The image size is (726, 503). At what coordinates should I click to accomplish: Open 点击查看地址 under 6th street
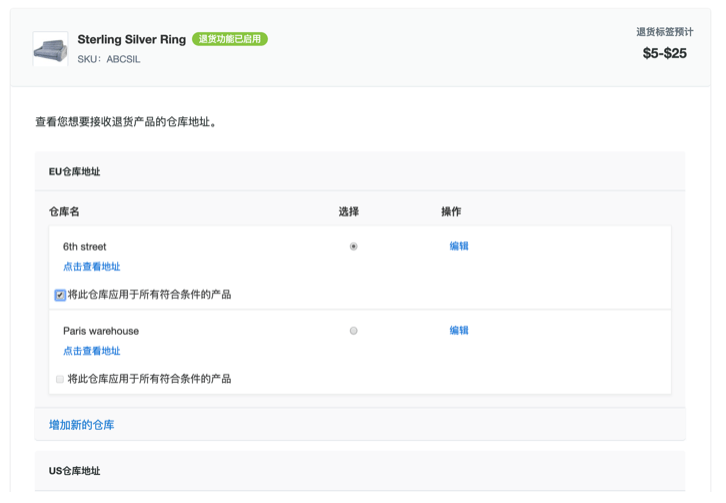[92, 267]
